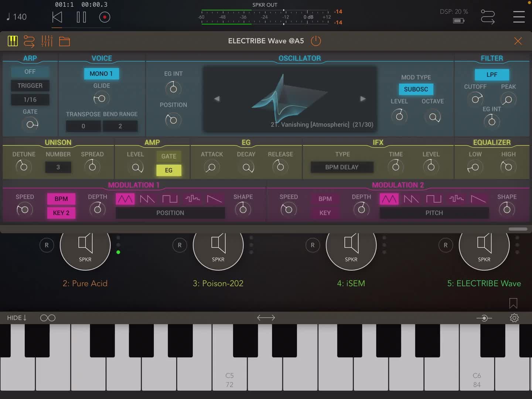Toggle the ARP OFF button
The image size is (532, 399).
pyautogui.click(x=30, y=72)
